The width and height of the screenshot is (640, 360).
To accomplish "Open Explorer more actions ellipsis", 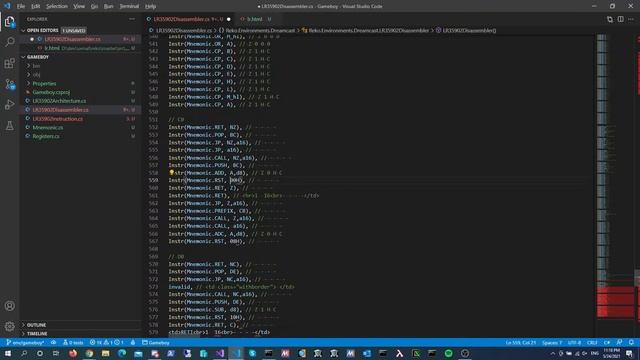I will point(132,19).
